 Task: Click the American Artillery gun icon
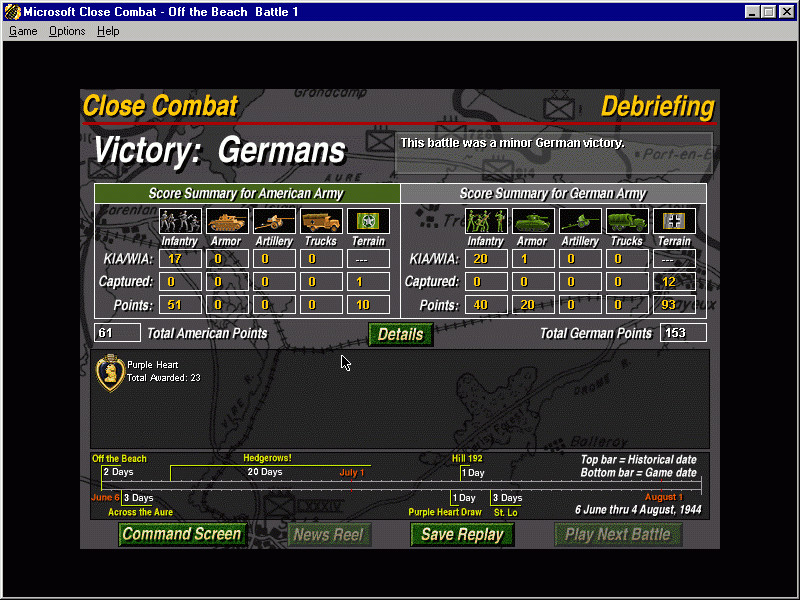[x=274, y=221]
